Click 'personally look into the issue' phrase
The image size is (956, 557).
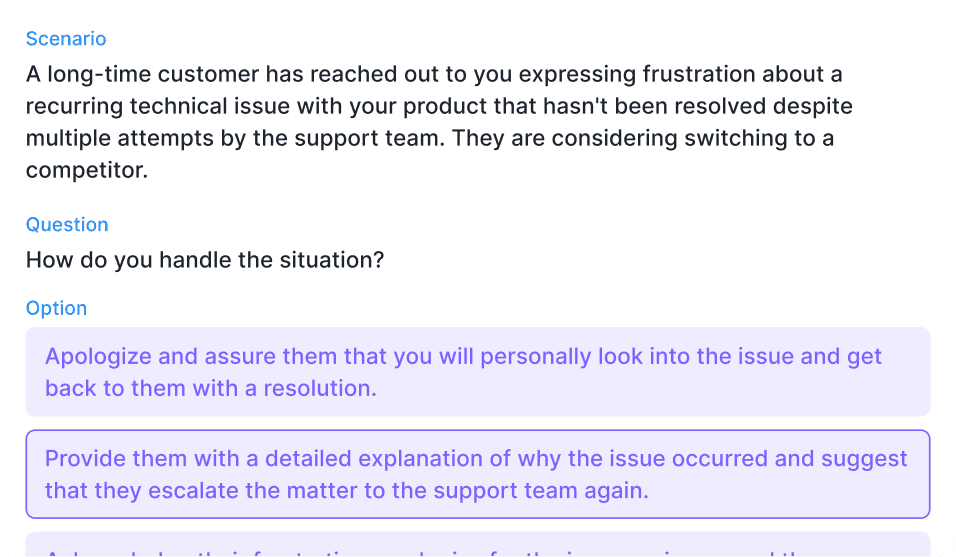[x=637, y=357]
